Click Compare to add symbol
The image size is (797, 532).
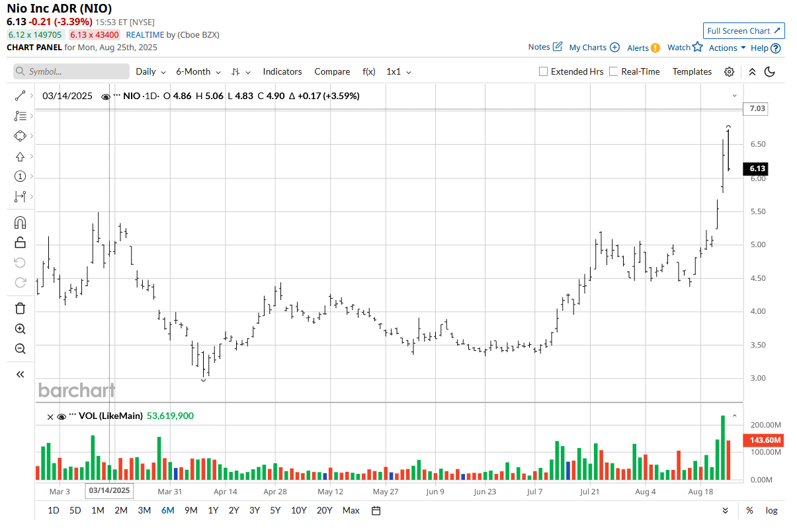point(332,71)
